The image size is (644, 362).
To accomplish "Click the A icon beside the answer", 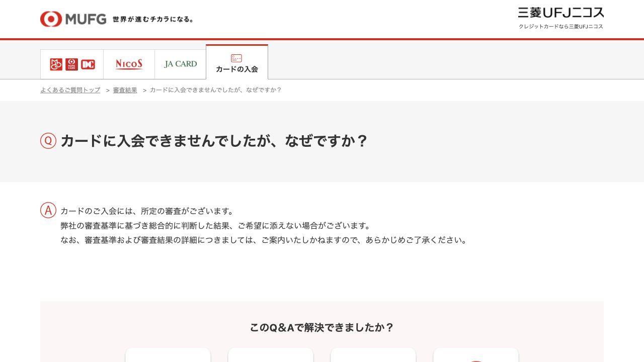I will [x=48, y=210].
